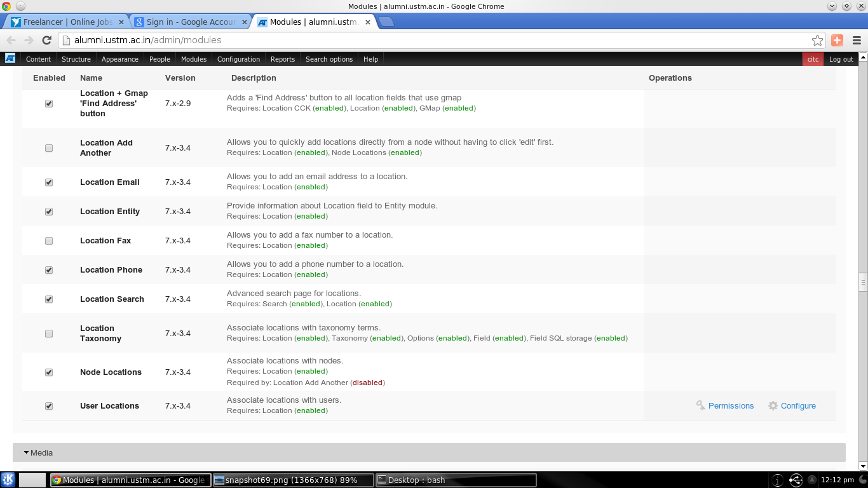The width and height of the screenshot is (868, 488).
Task: Open the User Locations Configure link
Action: [x=798, y=406]
